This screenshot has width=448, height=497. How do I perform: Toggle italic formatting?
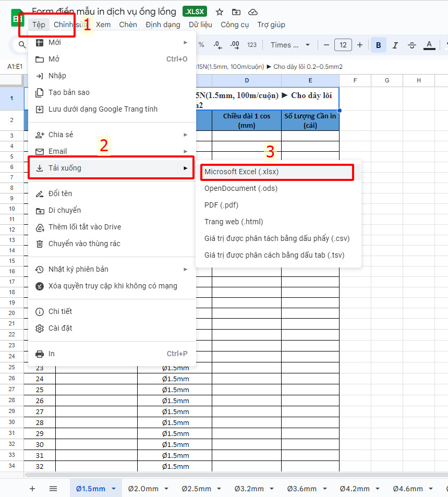pyautogui.click(x=395, y=45)
